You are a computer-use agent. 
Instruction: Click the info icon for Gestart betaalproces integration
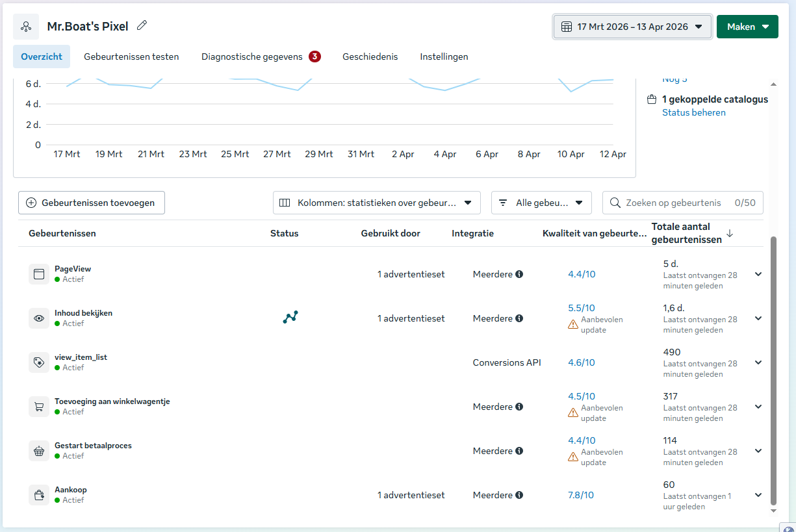tap(519, 451)
